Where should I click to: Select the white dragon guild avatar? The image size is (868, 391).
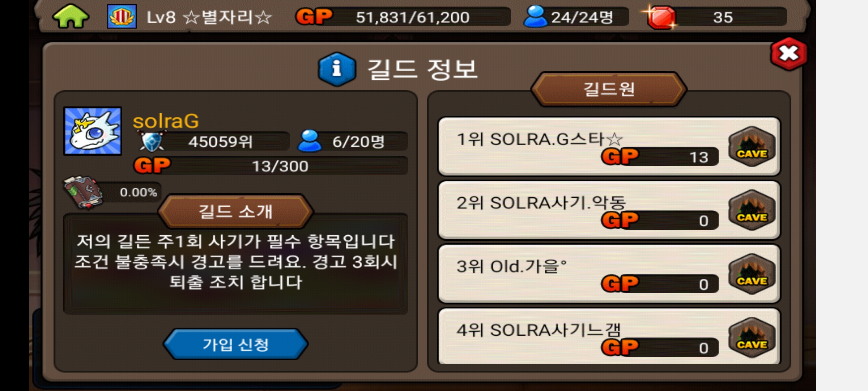tap(93, 131)
